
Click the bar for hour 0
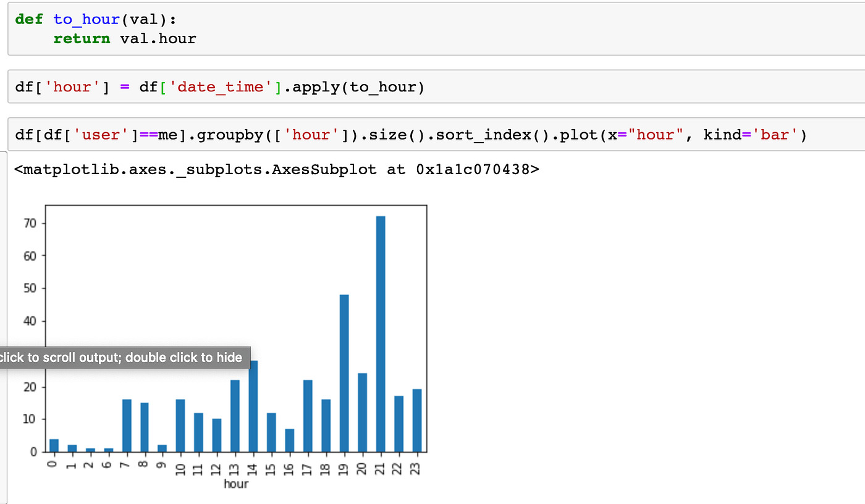54,445
